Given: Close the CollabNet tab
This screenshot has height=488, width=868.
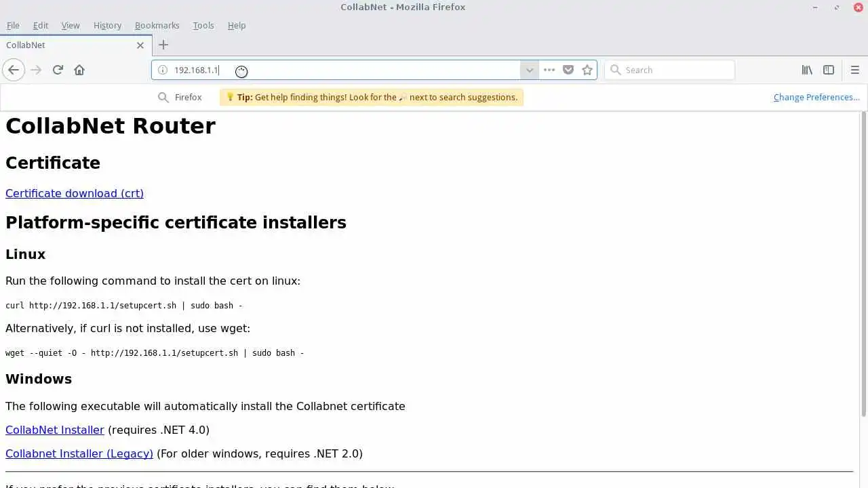Looking at the screenshot, I should (x=140, y=45).
